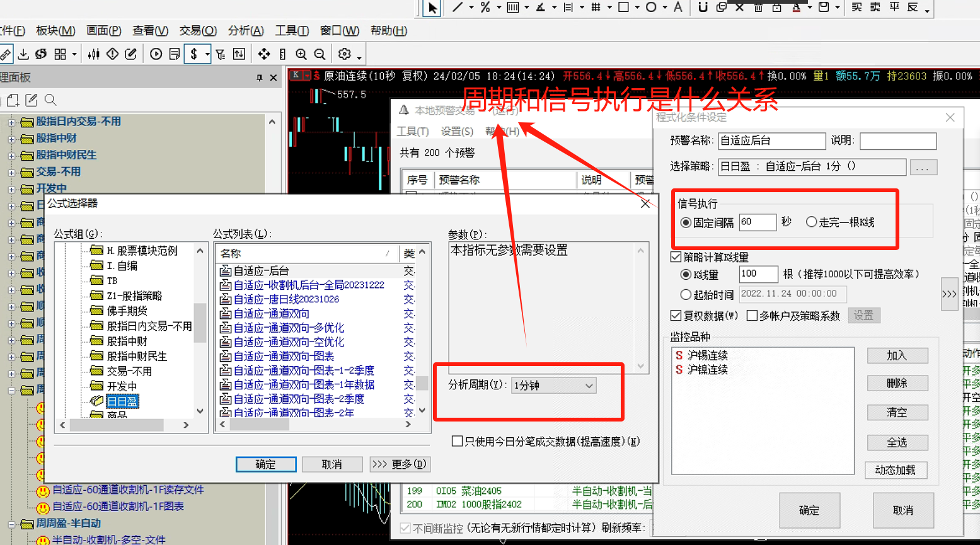Select the arrow pointer drawing tool
This screenshot has height=545, width=980.
432,8
